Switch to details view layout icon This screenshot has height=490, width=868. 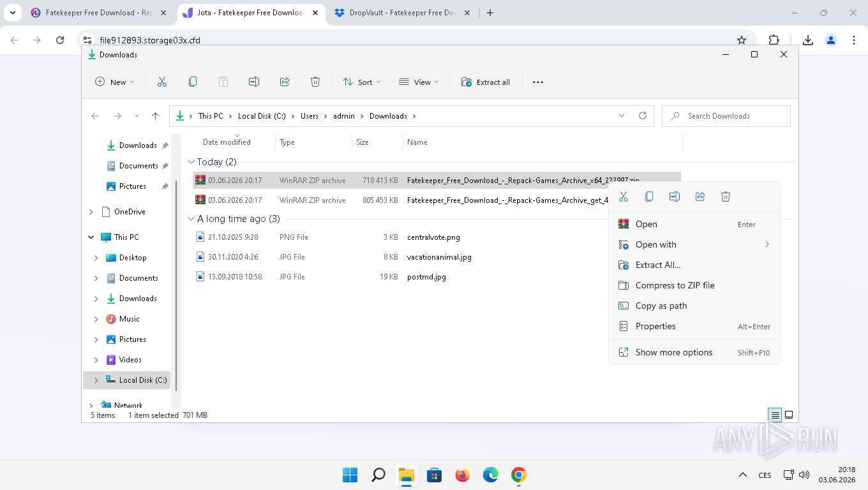(775, 415)
